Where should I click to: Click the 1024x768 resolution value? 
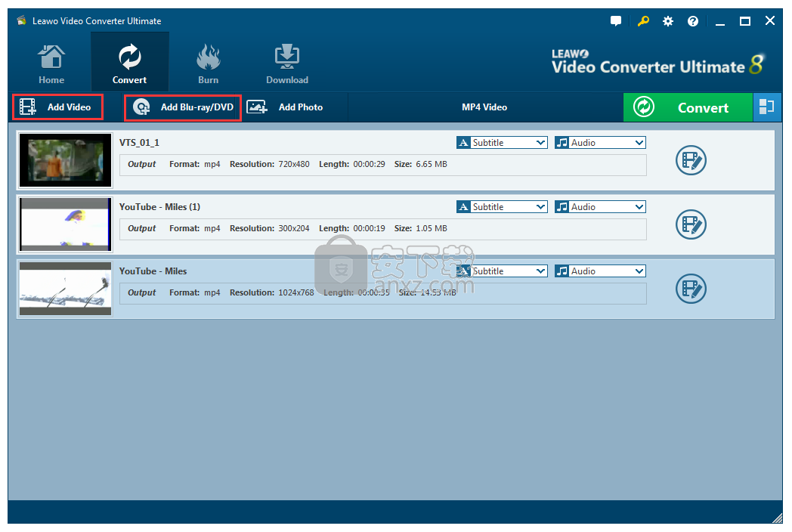296,292
